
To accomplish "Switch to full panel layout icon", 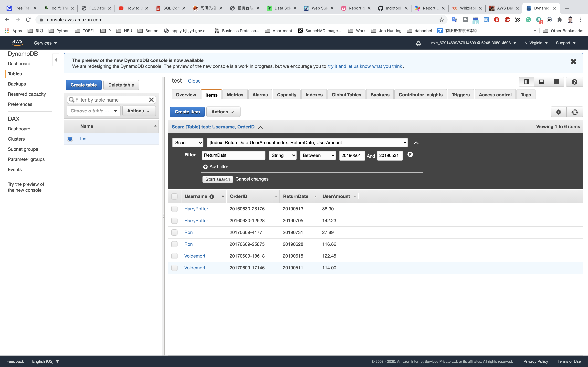I will click(x=556, y=82).
